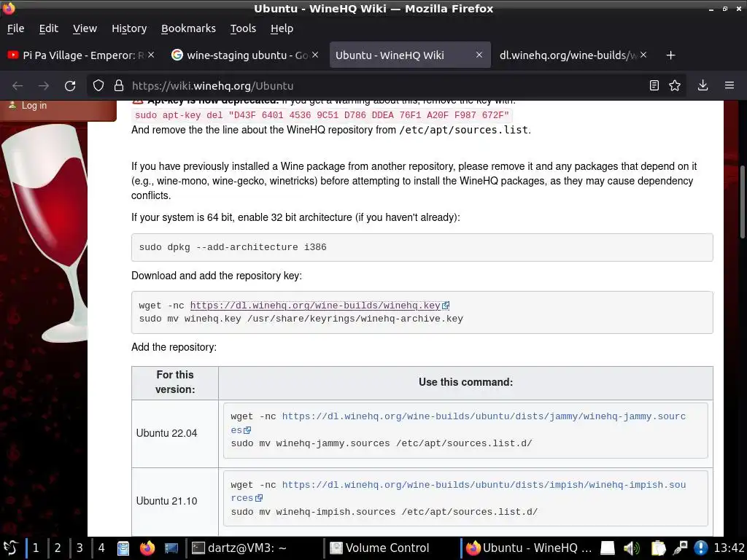The image size is (747, 560).
Task: Open the Firefox hamburger application menu
Action: click(729, 85)
